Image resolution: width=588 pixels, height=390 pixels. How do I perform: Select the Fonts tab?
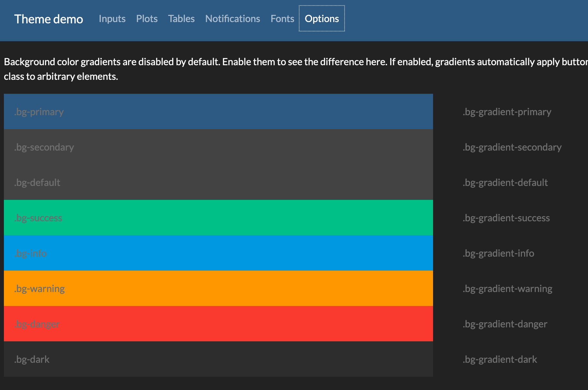coord(282,19)
